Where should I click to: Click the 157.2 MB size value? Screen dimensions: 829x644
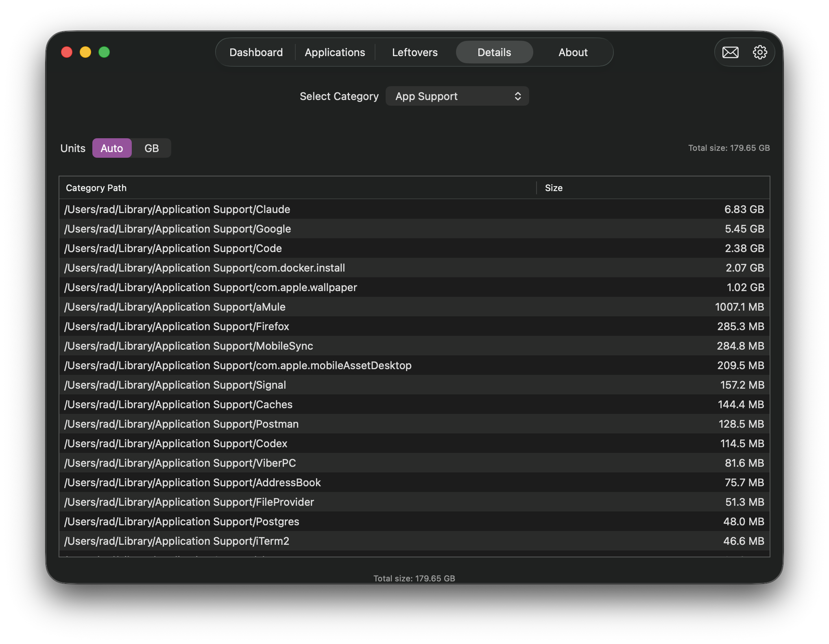click(x=742, y=385)
